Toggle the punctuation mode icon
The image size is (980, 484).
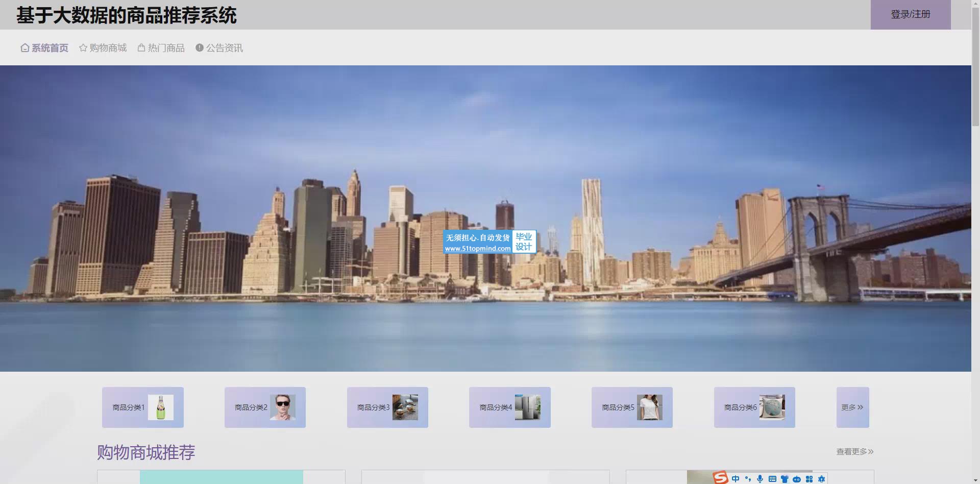(748, 479)
